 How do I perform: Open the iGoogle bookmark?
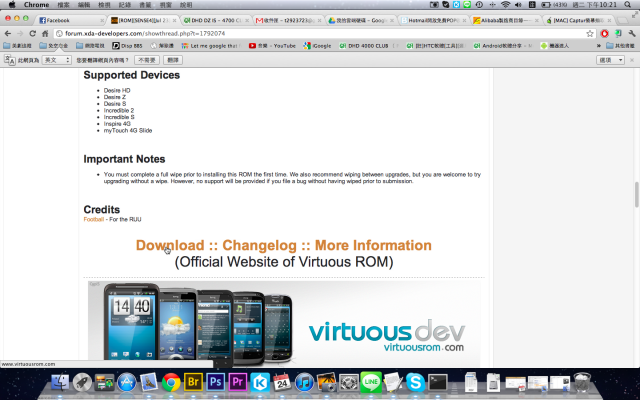[x=317, y=46]
